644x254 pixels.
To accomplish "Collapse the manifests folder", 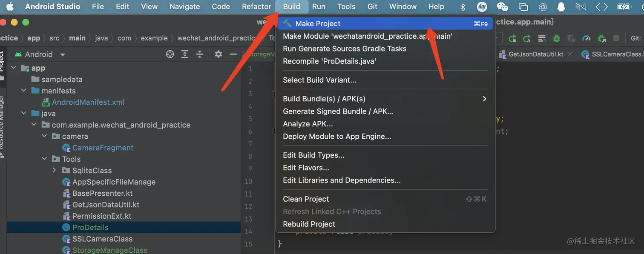I will [x=23, y=91].
